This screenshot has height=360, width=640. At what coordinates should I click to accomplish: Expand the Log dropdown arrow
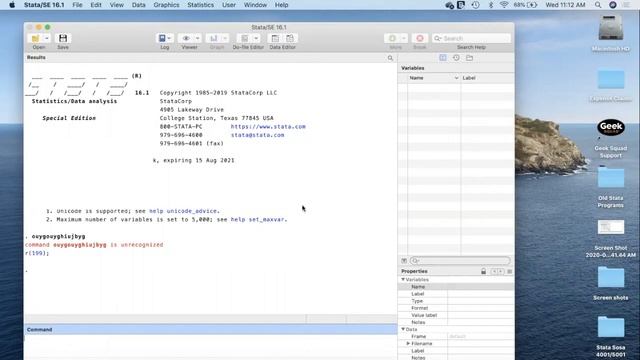[x=169, y=38]
